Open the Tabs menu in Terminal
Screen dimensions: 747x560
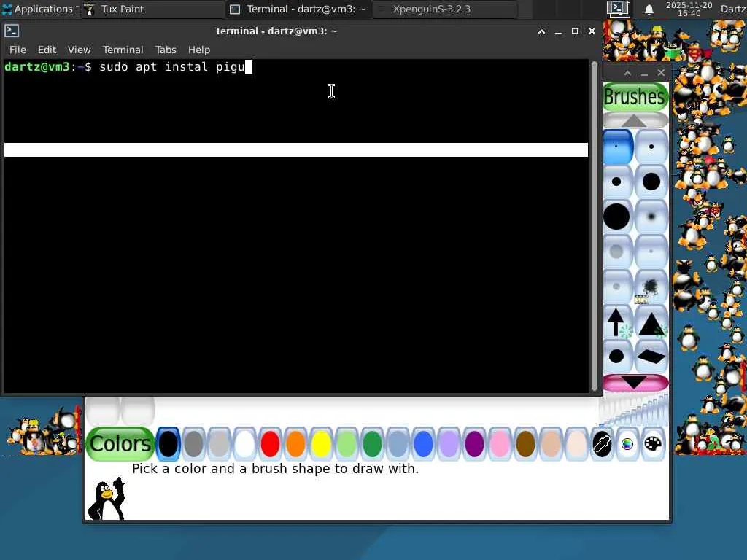pos(166,50)
